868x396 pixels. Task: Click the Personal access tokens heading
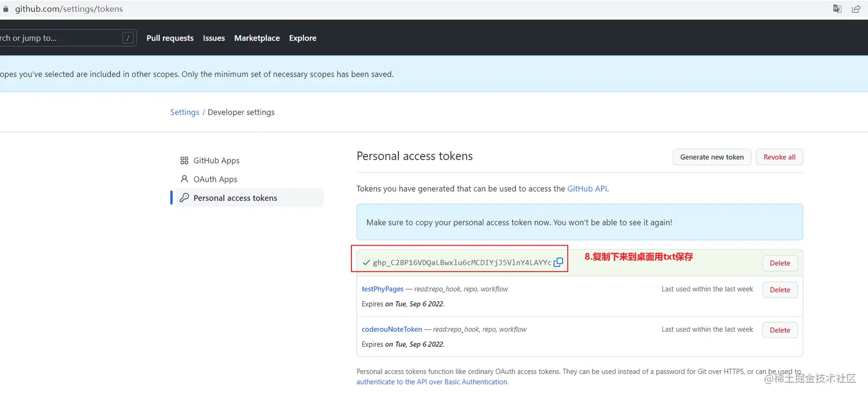tap(414, 156)
